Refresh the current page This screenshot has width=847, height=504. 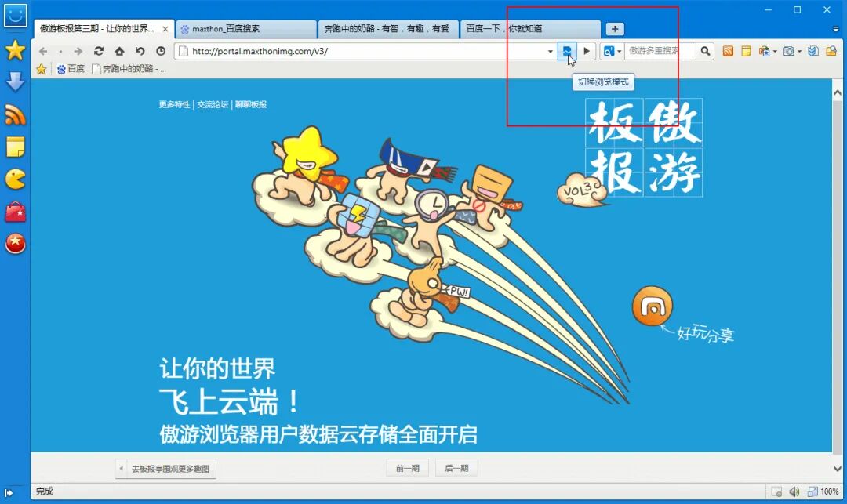point(98,51)
